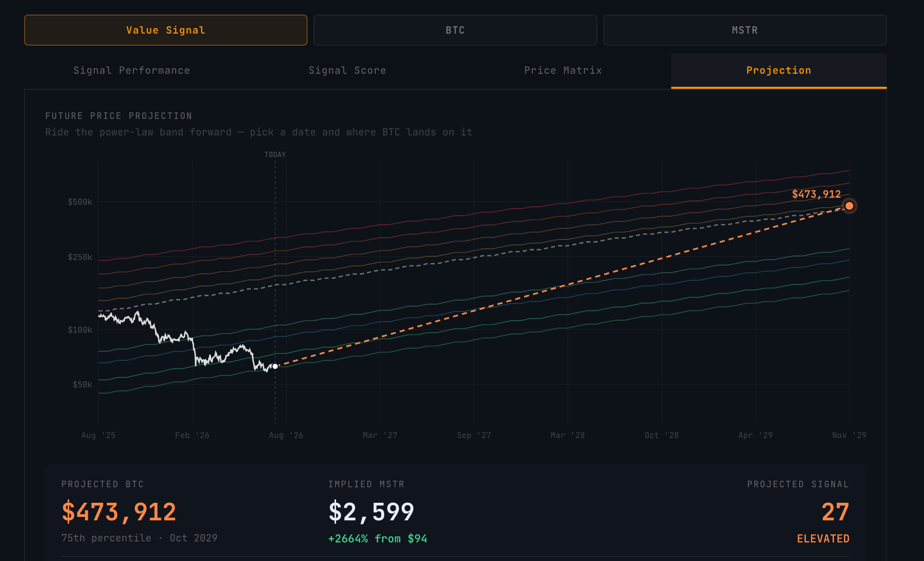Open the Signal Performance sub-tab
The image size is (924, 561).
coord(132,71)
